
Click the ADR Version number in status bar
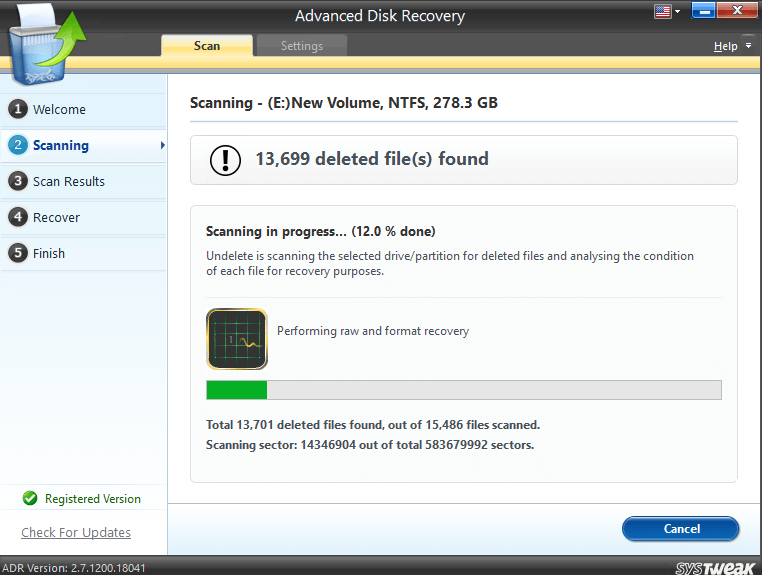click(x=74, y=568)
